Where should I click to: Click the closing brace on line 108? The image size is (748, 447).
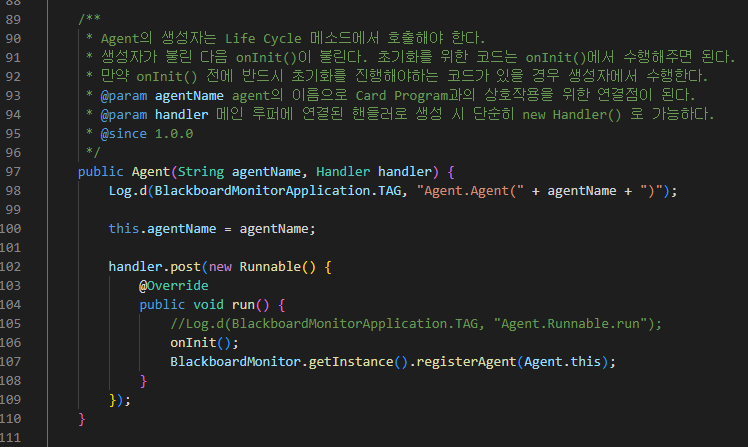pos(143,381)
